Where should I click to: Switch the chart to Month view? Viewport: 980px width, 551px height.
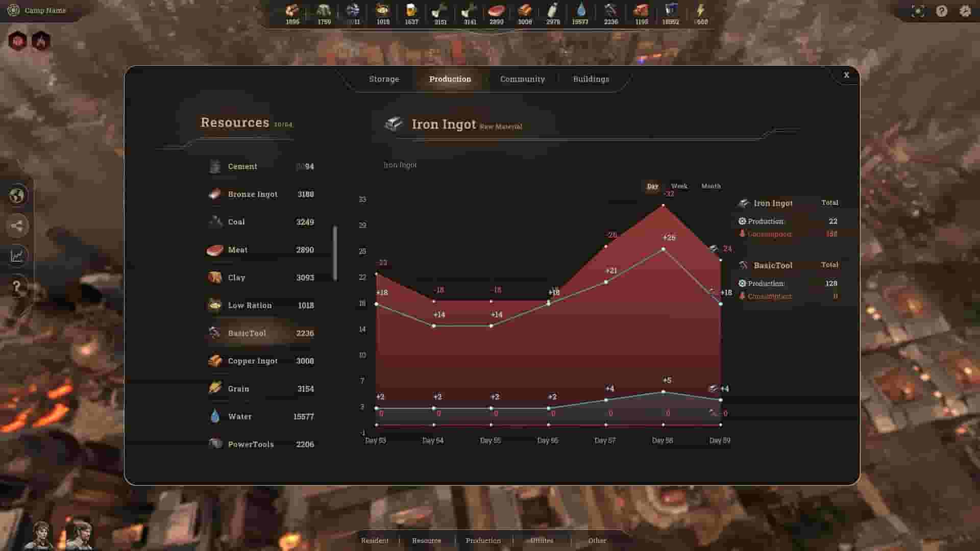pyautogui.click(x=710, y=186)
